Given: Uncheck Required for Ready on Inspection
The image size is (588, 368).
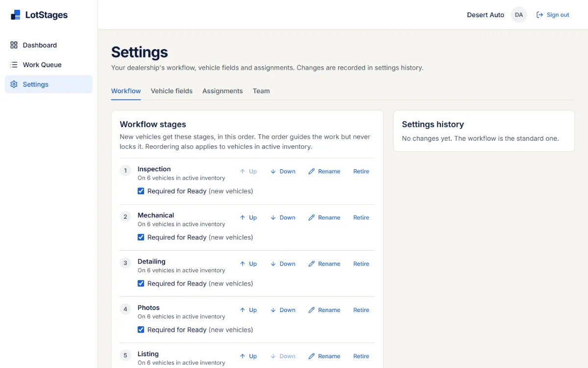Looking at the screenshot, I should (141, 191).
